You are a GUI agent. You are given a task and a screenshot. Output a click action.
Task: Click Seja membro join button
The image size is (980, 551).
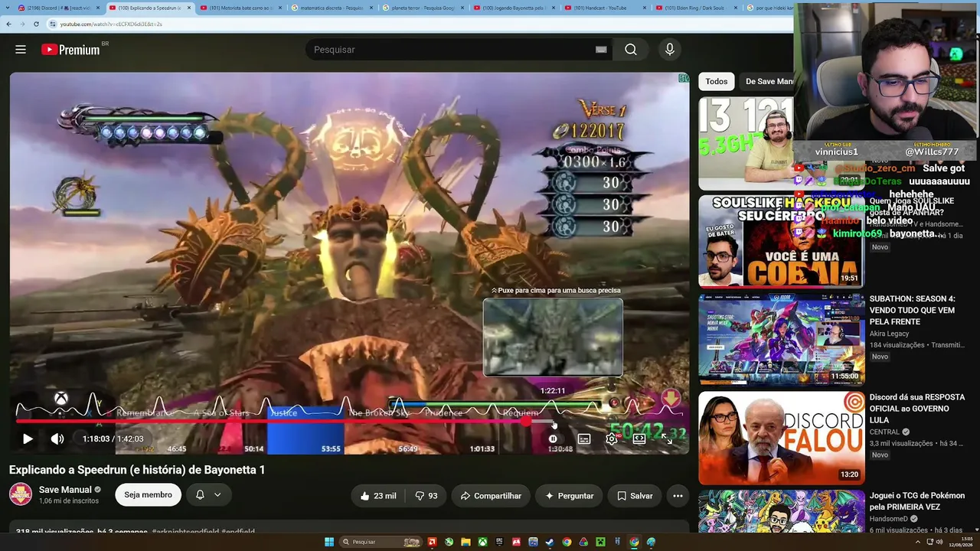tap(148, 495)
